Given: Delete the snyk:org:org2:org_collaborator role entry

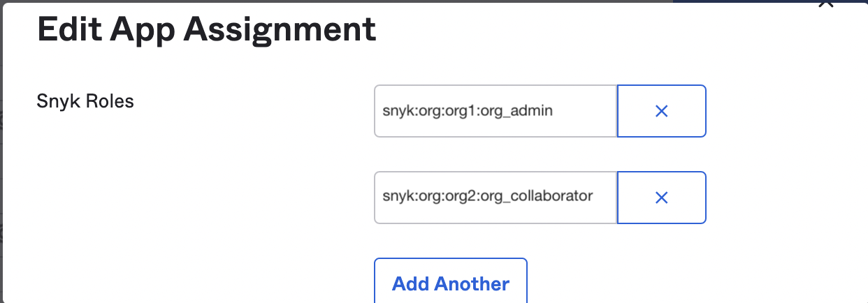Looking at the screenshot, I should point(661,198).
